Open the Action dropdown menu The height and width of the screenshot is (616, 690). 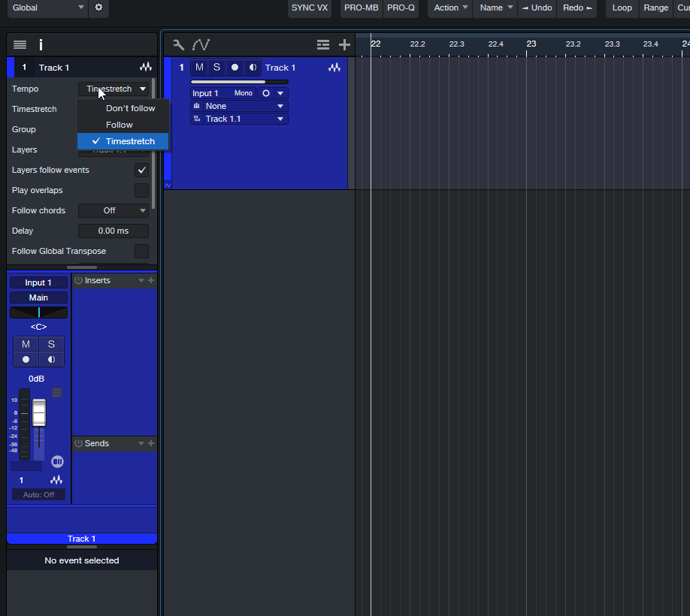coord(450,8)
